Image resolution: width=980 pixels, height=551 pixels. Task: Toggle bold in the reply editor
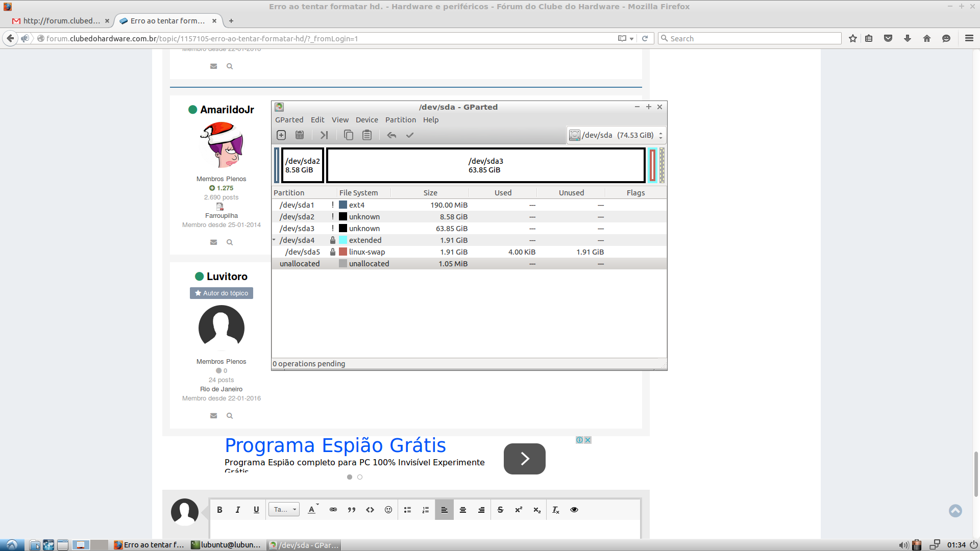219,510
